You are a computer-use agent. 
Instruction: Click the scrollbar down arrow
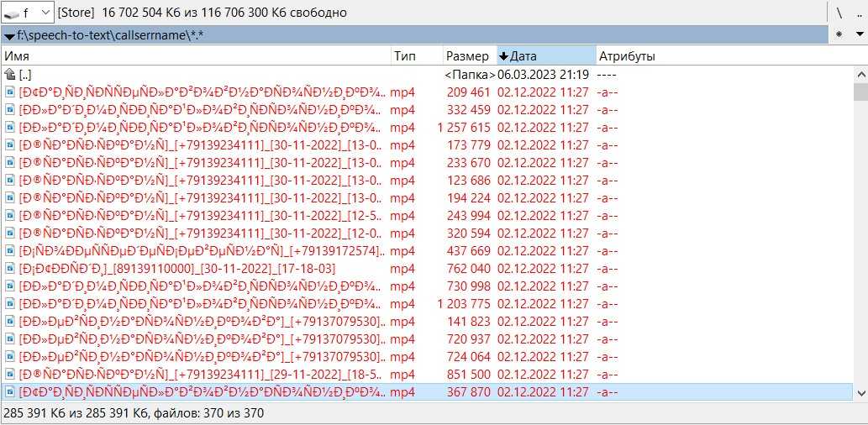(x=860, y=392)
